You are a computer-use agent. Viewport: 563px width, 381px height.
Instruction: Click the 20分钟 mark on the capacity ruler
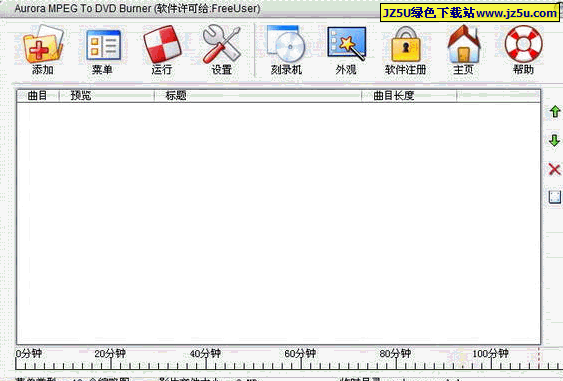[x=110, y=354]
